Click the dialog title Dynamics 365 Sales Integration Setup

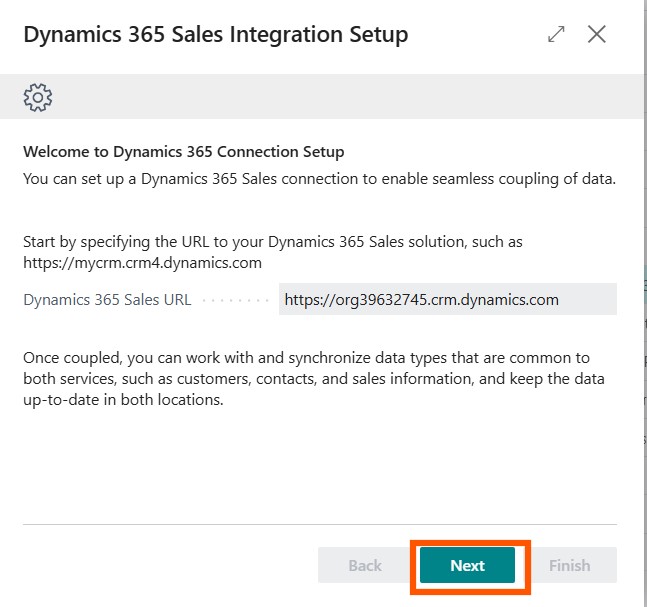[x=215, y=35]
